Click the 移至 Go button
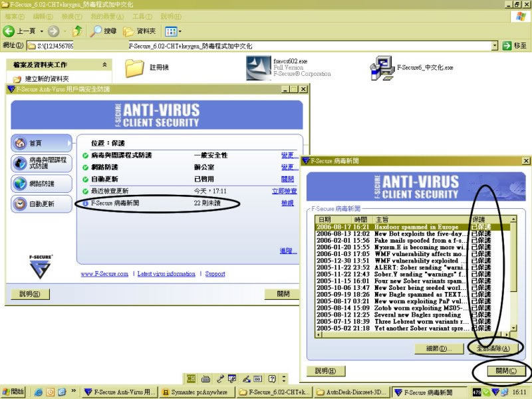 pyautogui.click(x=515, y=46)
